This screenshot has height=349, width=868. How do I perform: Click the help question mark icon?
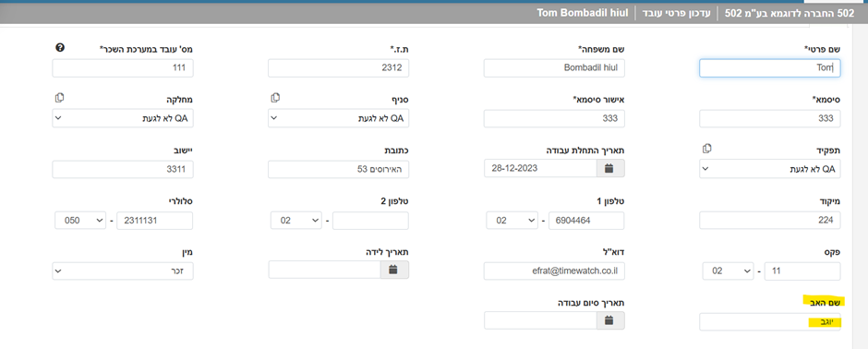pyautogui.click(x=60, y=48)
